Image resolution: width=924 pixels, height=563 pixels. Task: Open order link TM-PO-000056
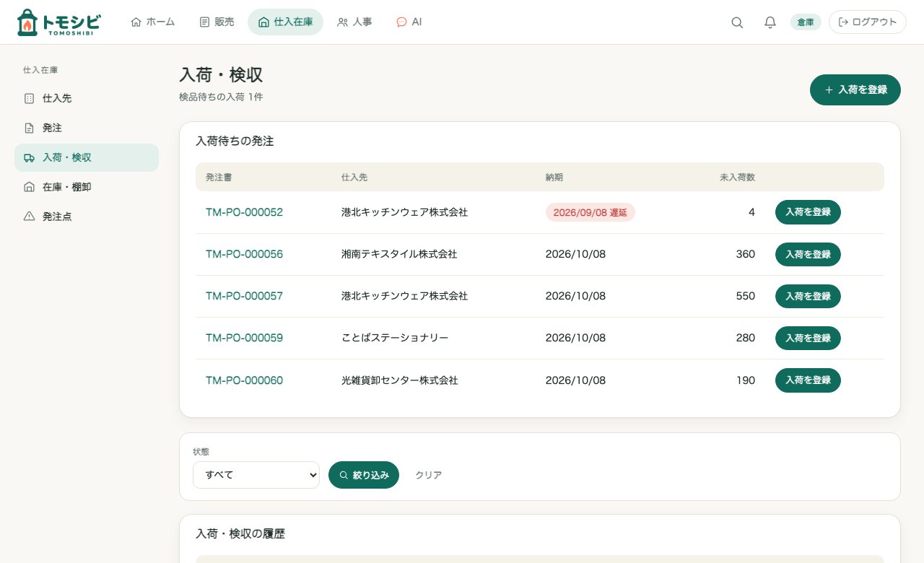point(244,254)
